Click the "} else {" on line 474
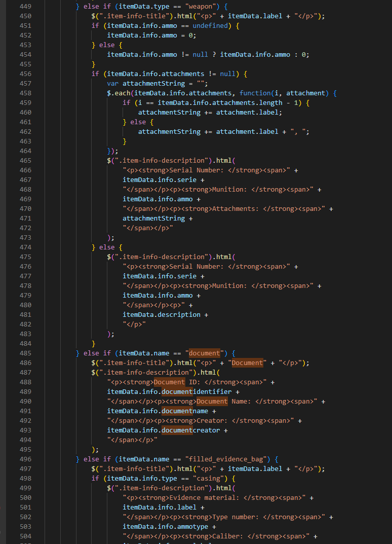392x544 pixels. [107, 247]
